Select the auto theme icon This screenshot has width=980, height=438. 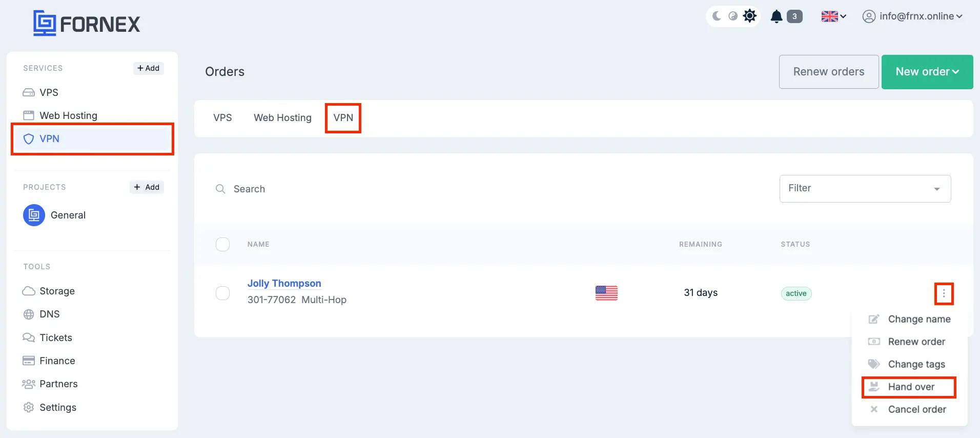[x=733, y=16]
